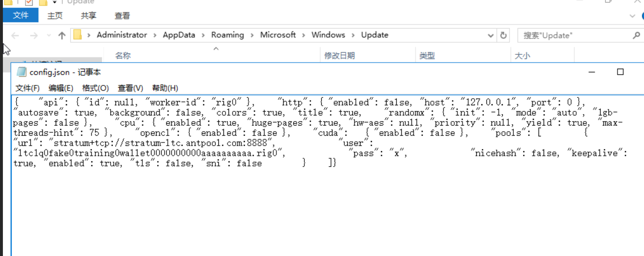
Task: Switch to the 共享 ribbon tab
Action: 89,16
